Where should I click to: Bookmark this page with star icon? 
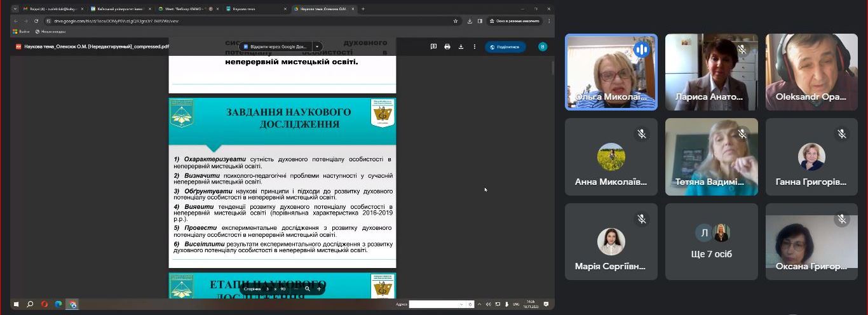(456, 21)
